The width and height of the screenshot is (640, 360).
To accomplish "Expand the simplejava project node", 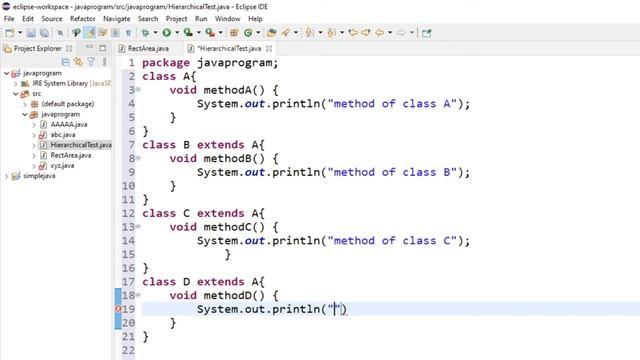I will coord(6,176).
